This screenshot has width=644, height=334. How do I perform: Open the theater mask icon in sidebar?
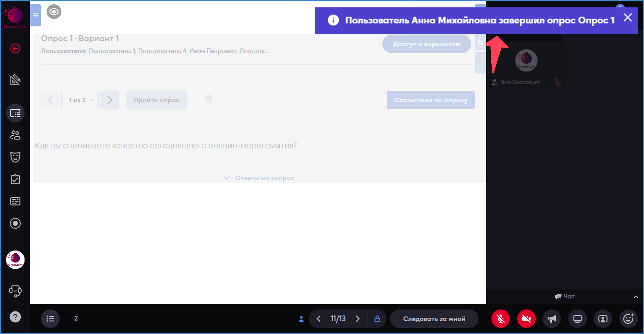pyautogui.click(x=15, y=157)
